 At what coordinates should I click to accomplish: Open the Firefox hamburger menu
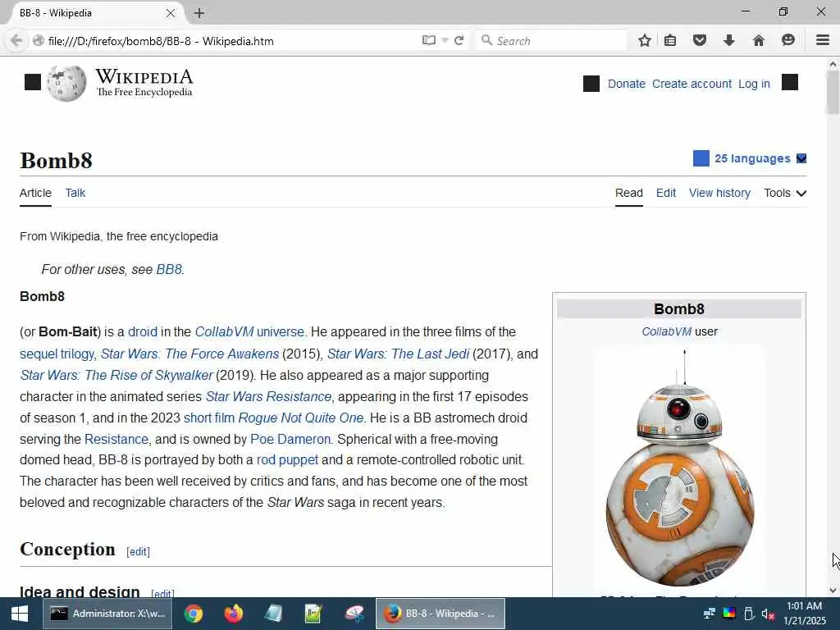[823, 40]
